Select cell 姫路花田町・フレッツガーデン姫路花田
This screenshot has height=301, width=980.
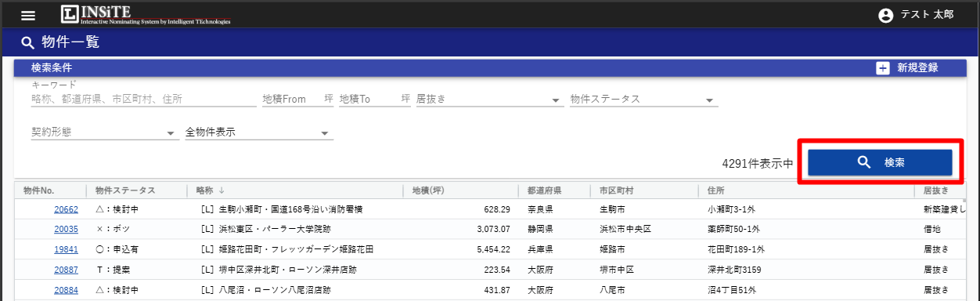click(x=286, y=249)
